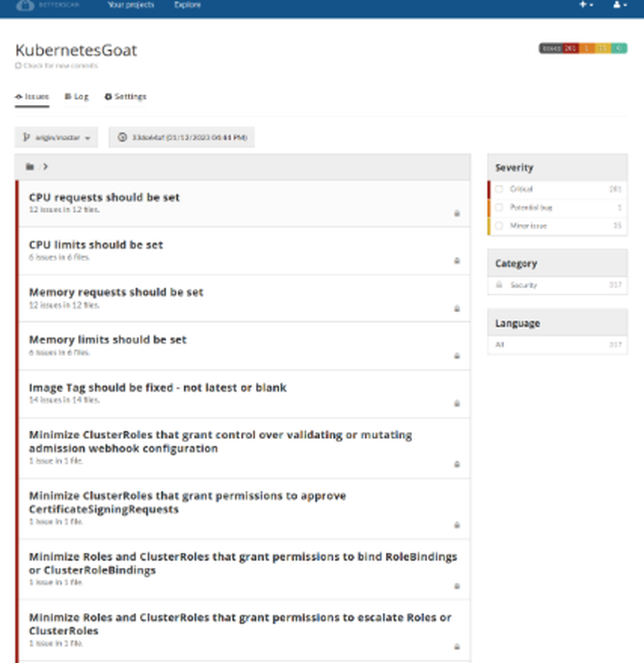Click the clock icon on the commit button
Image resolution: width=644 pixels, height=663 pixels.
point(122,137)
